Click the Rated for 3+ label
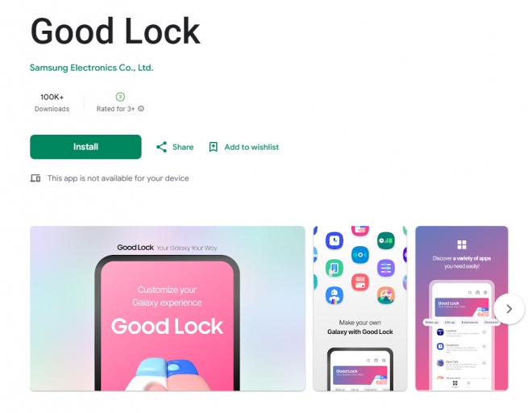 tap(116, 109)
